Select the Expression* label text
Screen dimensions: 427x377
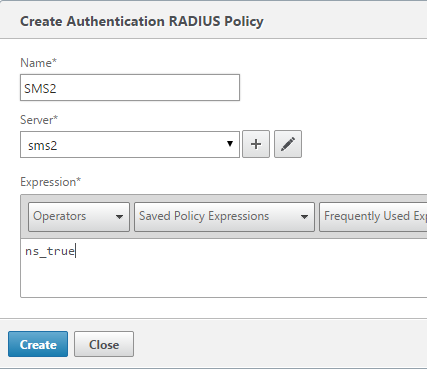tap(51, 182)
